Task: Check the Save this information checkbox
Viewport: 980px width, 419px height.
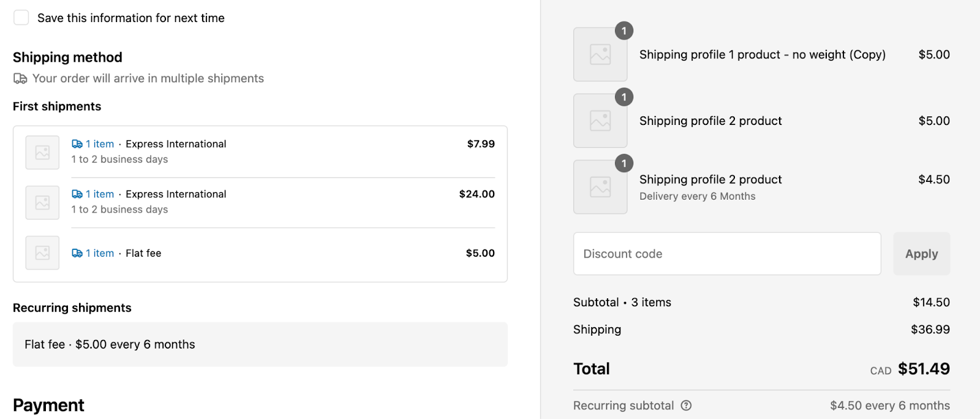Action: [21, 18]
